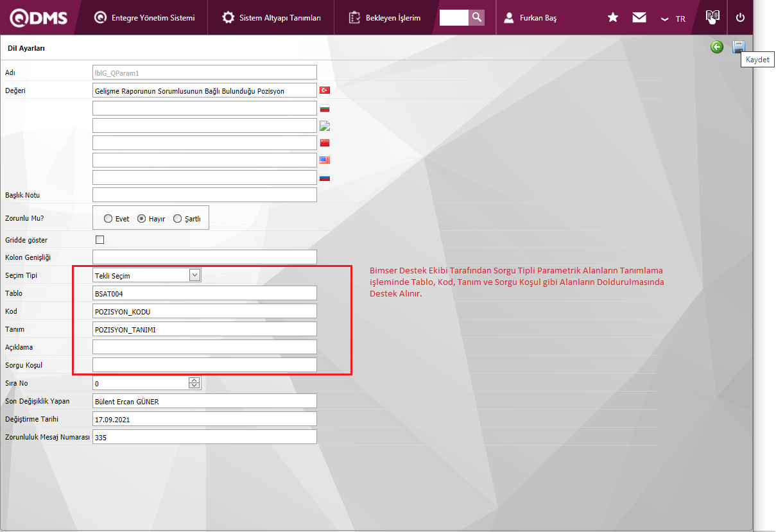
Task: Click the Başlık Notu text field
Action: click(x=205, y=194)
